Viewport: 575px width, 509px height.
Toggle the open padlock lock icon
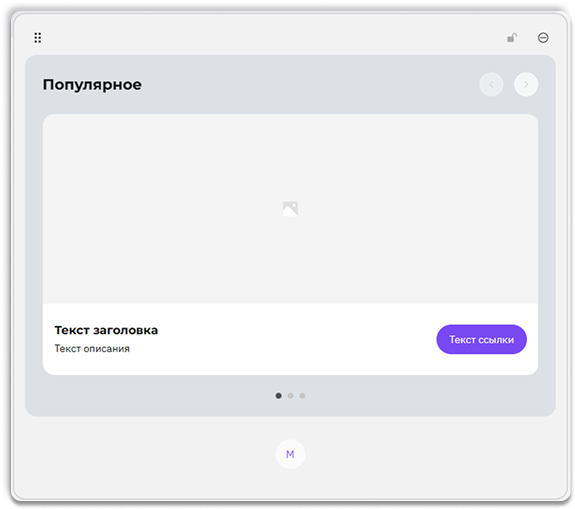[512, 37]
